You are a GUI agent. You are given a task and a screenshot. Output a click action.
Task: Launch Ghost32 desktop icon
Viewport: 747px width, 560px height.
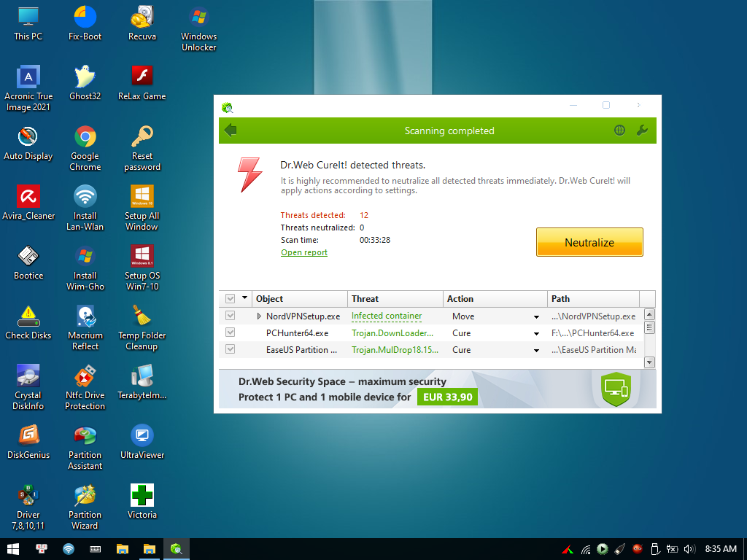[x=85, y=83]
